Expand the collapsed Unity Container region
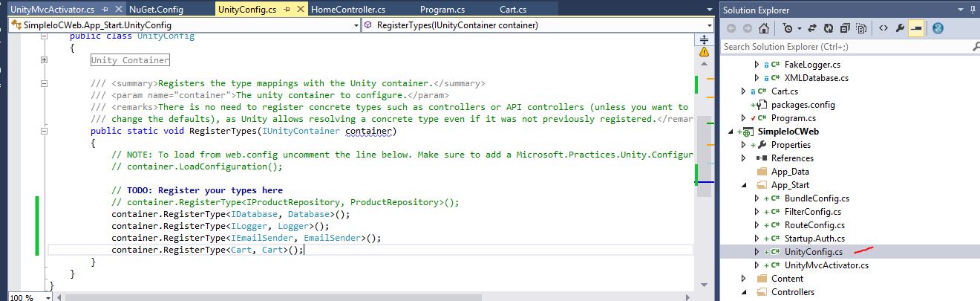This screenshot has height=301, width=980. pos(45,59)
